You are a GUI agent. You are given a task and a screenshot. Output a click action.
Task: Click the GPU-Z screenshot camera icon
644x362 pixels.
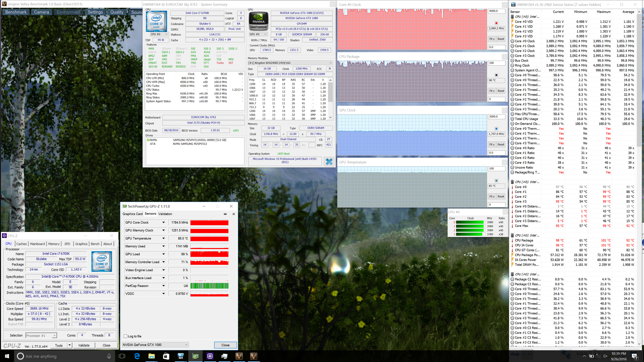point(225,214)
